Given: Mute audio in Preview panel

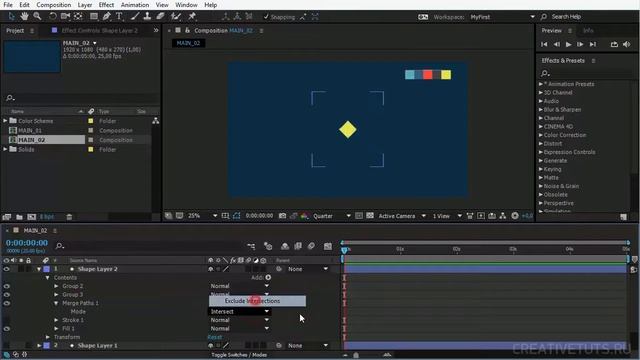Looking at the screenshot, I should (627, 44).
